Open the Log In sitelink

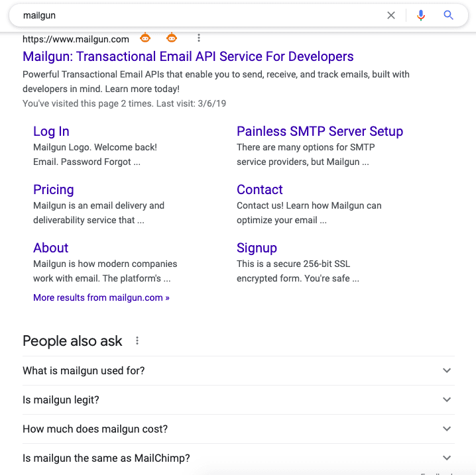coord(51,131)
